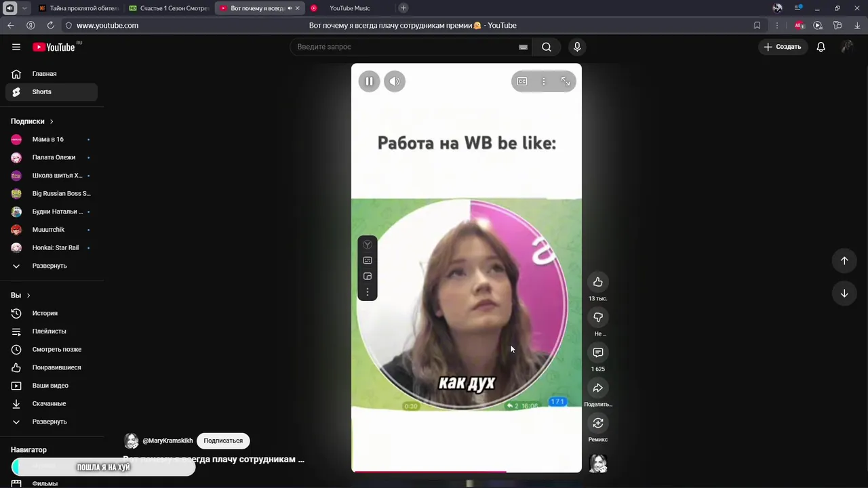Open Honkai: Star Rail channel

(x=52, y=247)
